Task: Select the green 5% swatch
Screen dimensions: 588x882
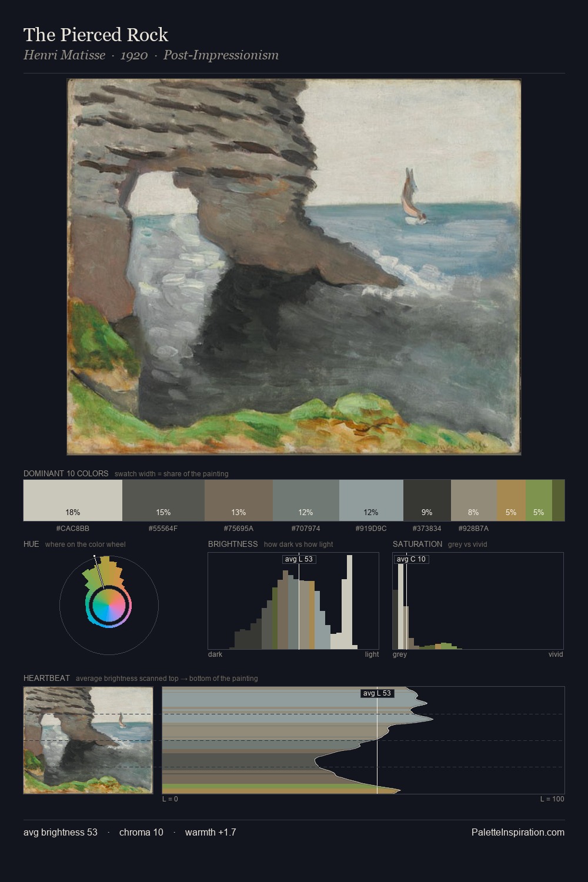Action: (539, 500)
